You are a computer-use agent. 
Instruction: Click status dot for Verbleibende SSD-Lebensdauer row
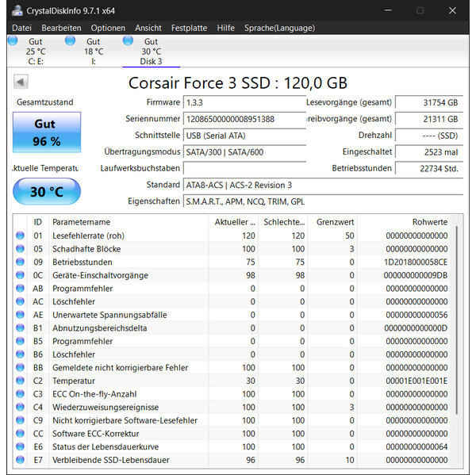(21, 460)
